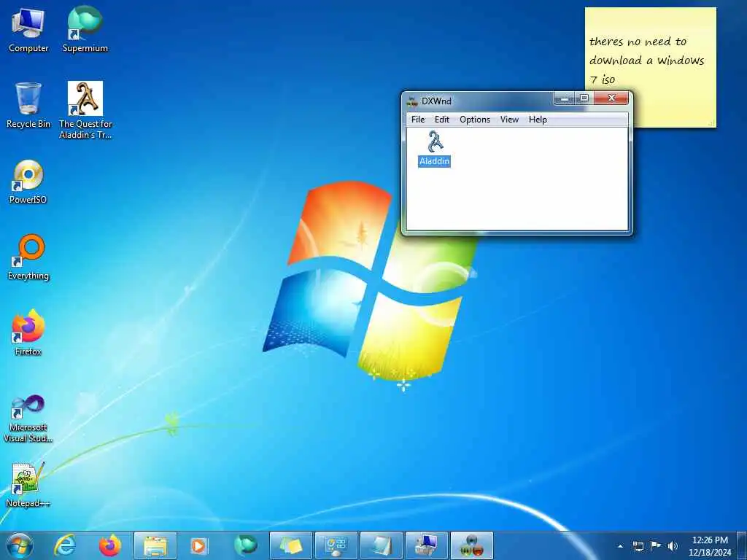Open the Help menu in DXWnd
The image size is (747, 560).
[538, 120]
